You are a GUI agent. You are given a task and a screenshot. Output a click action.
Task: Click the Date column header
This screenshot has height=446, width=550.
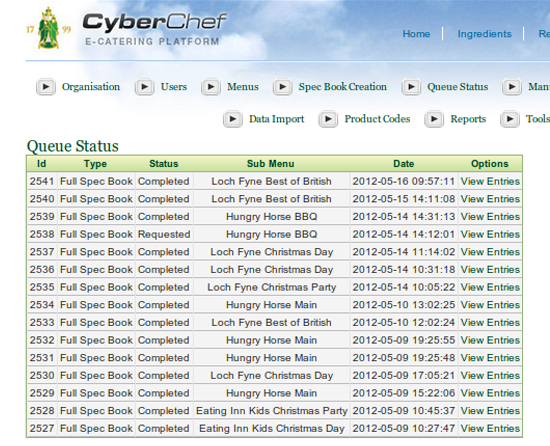click(x=404, y=164)
